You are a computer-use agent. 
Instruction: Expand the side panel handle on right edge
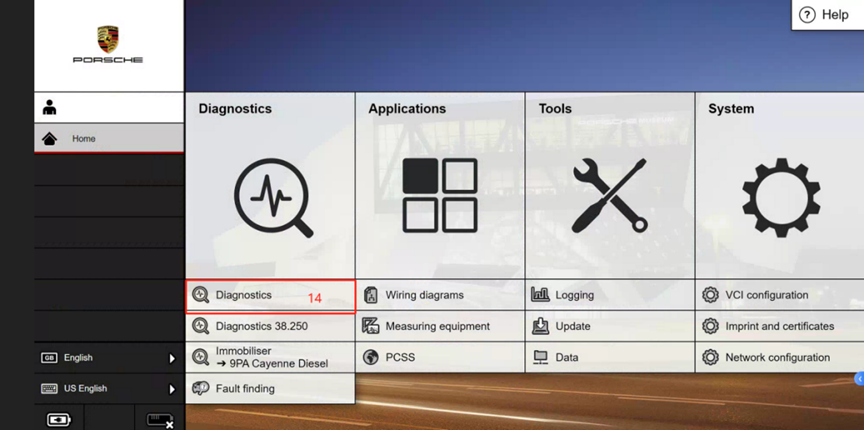tap(859, 378)
